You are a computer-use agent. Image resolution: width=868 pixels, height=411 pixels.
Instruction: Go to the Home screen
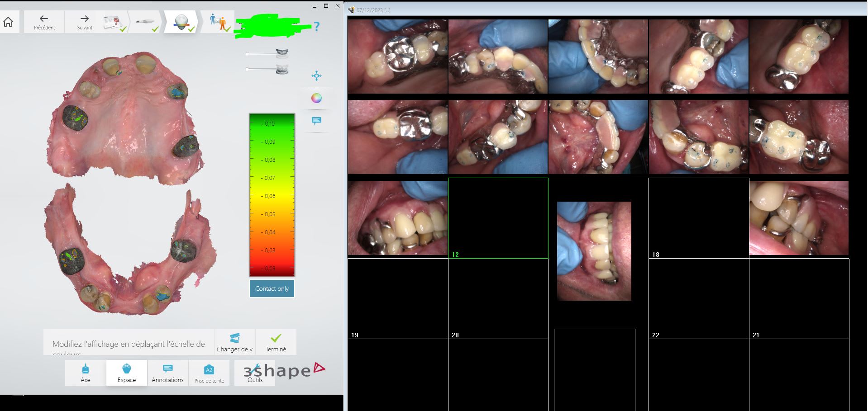9,22
